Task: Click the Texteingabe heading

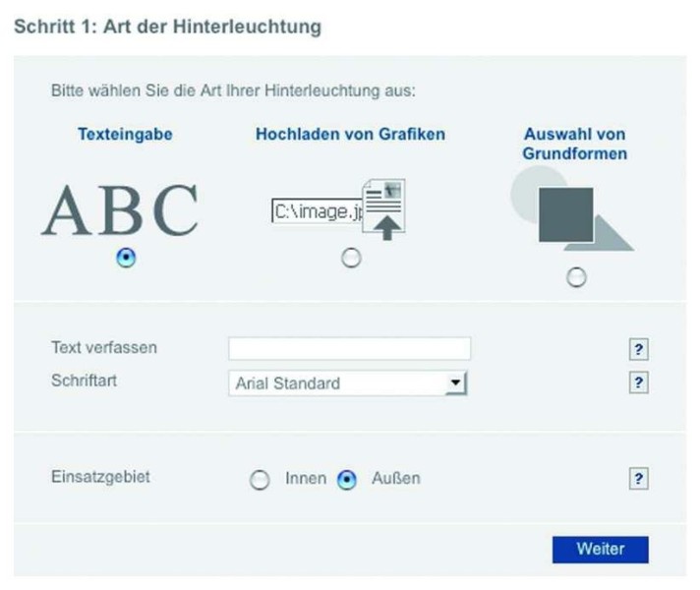Action: (125, 134)
